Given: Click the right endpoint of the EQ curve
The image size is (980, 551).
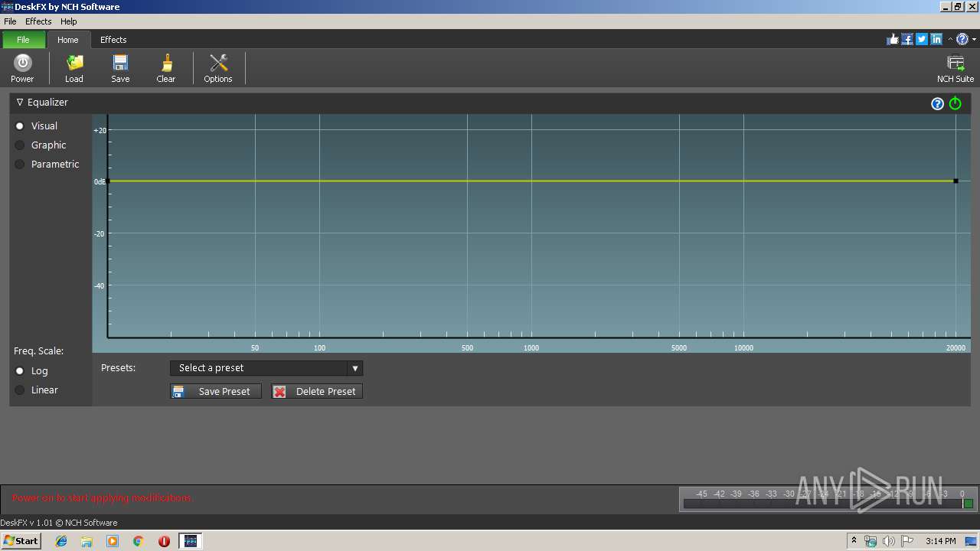Looking at the screenshot, I should (x=955, y=181).
